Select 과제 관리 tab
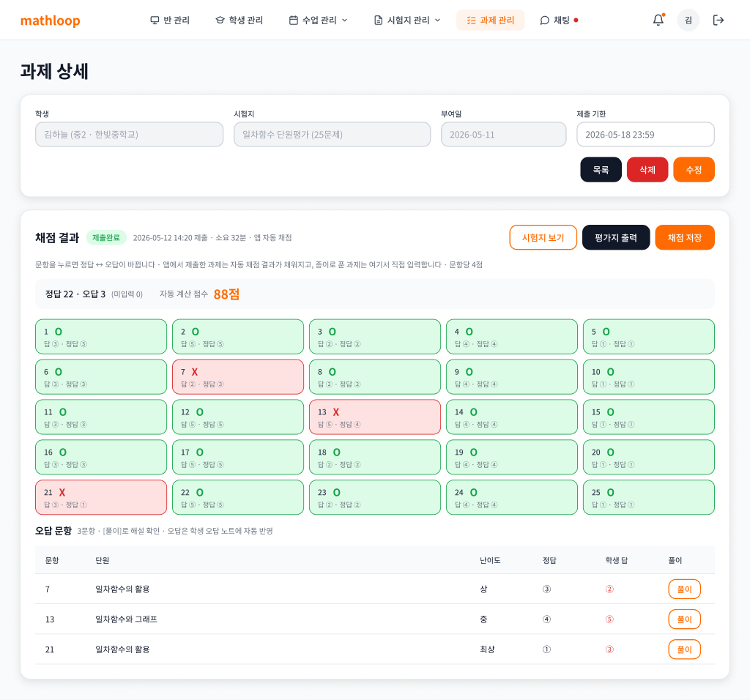750x700 pixels. (x=490, y=20)
